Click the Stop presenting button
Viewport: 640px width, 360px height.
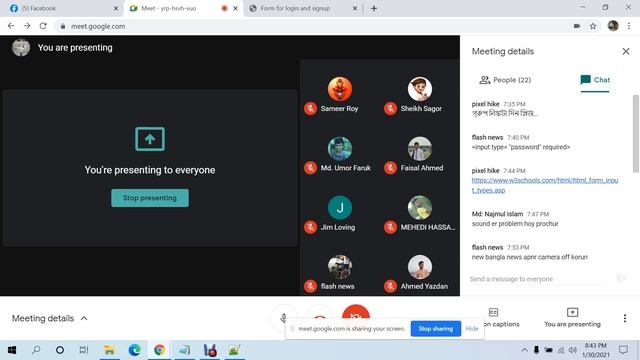click(150, 198)
